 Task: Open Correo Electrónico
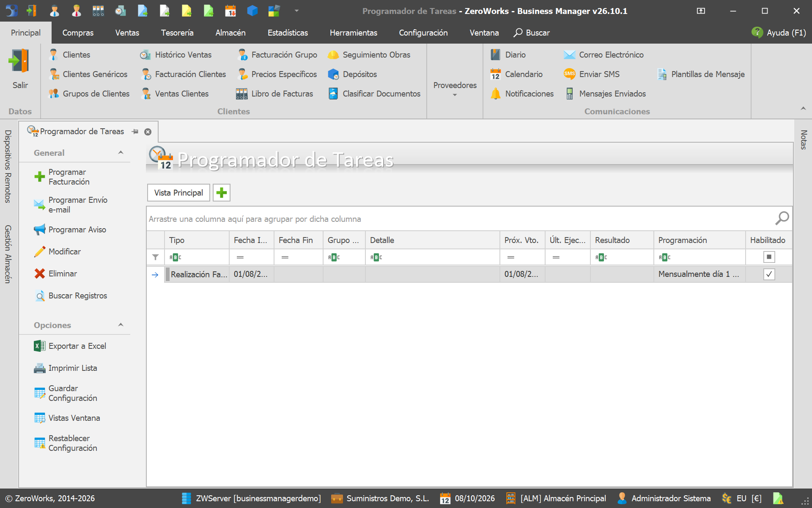click(604, 55)
